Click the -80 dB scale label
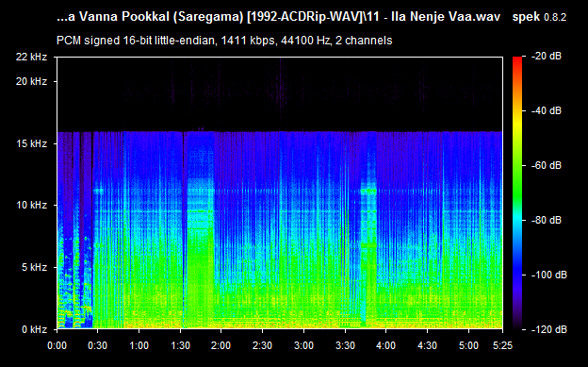 pos(547,220)
